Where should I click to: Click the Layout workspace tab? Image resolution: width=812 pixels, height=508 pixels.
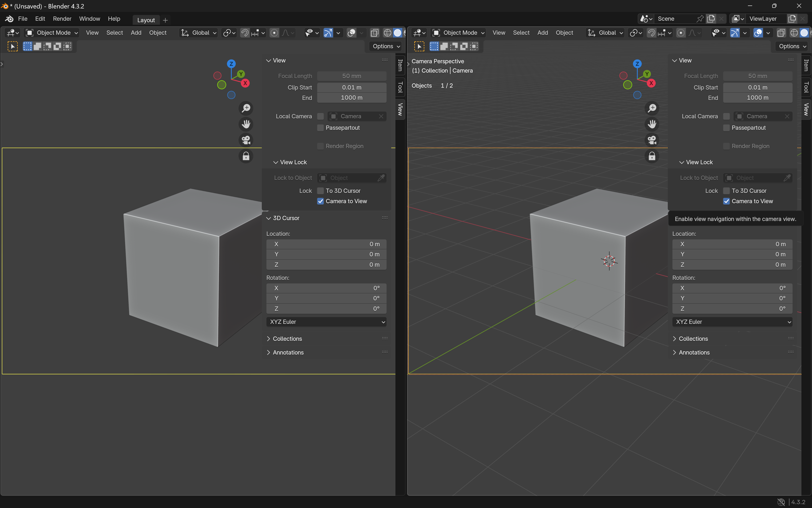pos(146,20)
